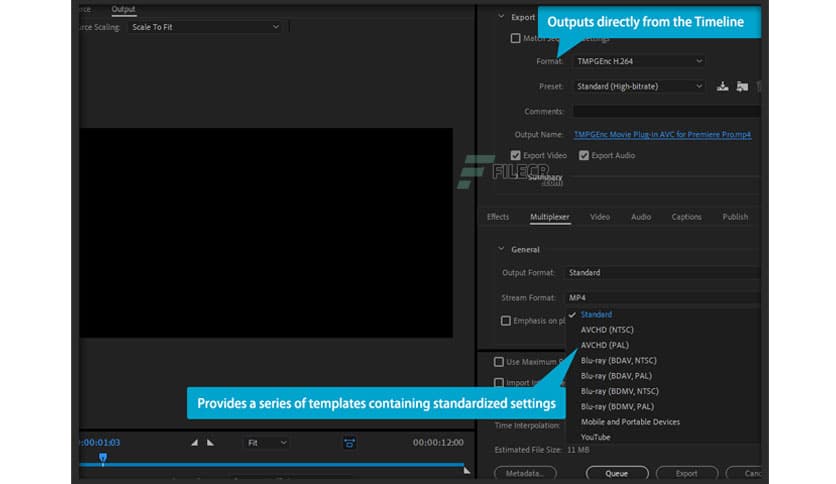836x484 pixels.
Task: Click the Output Name file link
Action: (662, 134)
